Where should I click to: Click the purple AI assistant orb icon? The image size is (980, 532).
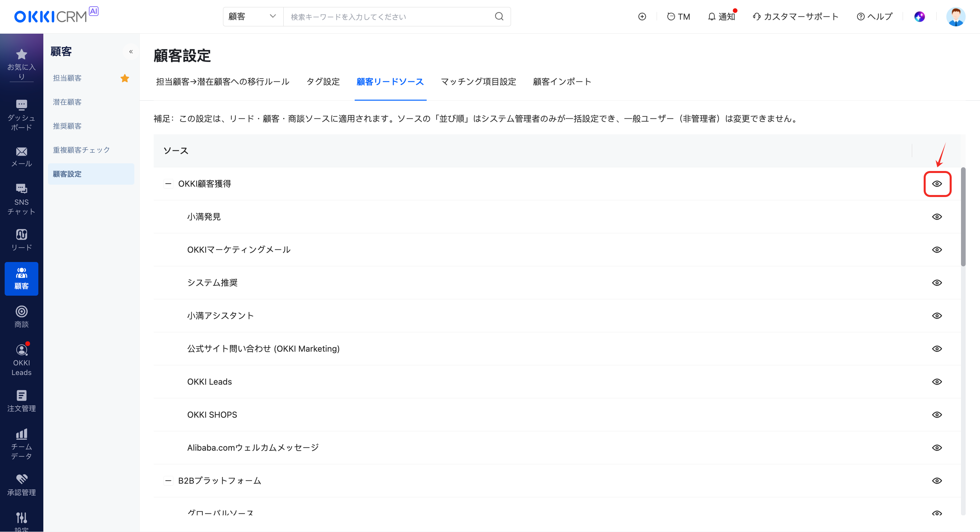tap(920, 16)
